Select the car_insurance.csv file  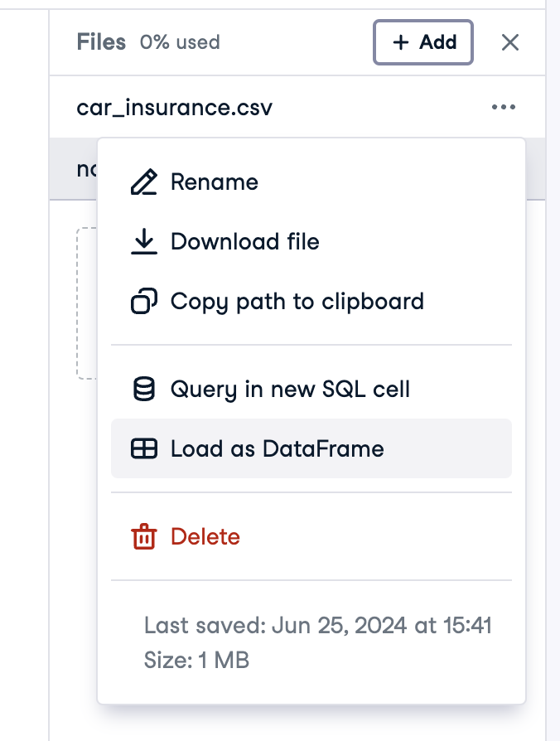pos(174,108)
